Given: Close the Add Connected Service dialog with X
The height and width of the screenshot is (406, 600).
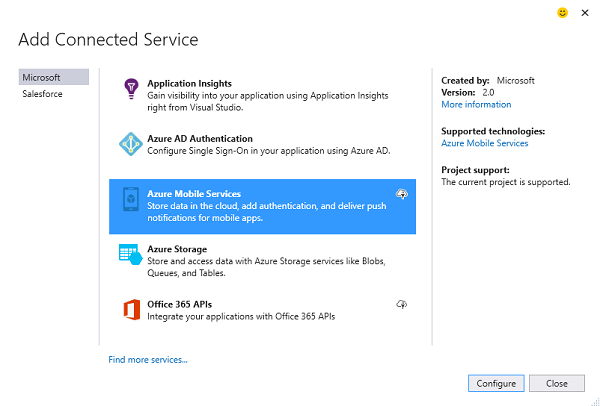Looking at the screenshot, I should pyautogui.click(x=585, y=13).
